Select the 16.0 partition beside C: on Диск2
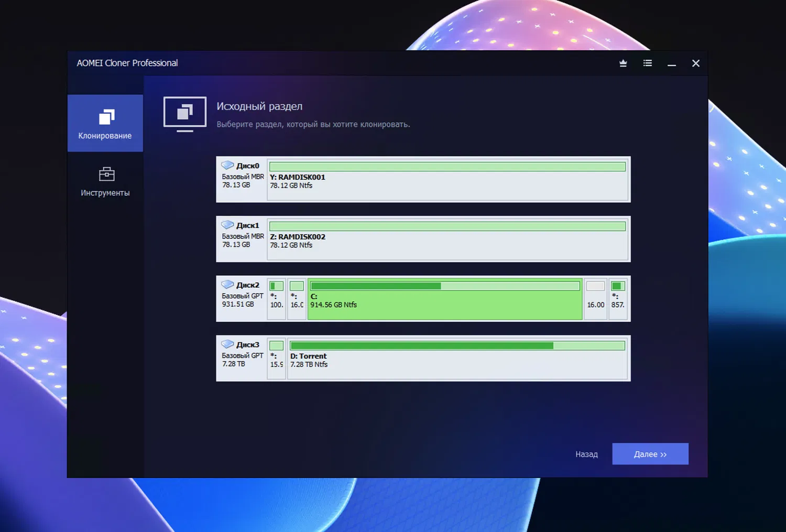 coord(297,299)
